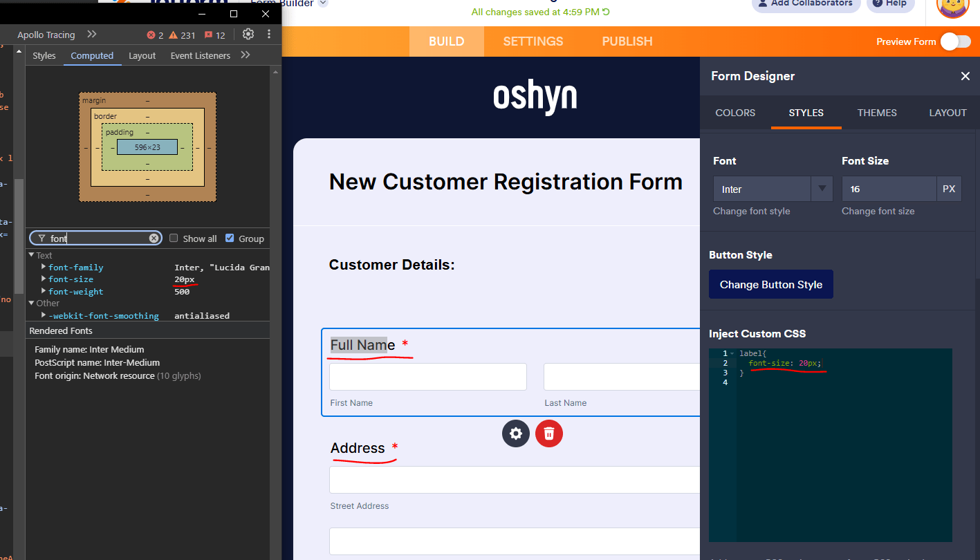
Task: Click the form title heading
Action: (506, 182)
